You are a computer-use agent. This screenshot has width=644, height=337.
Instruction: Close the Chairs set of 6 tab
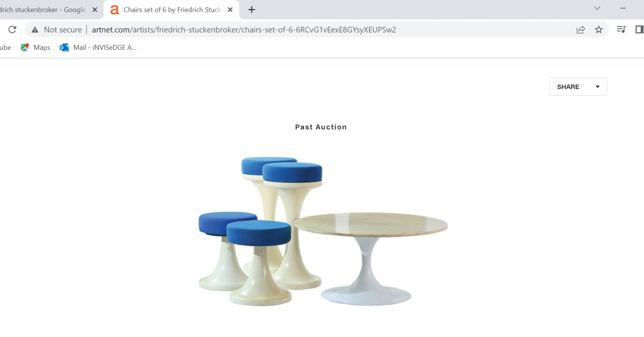click(230, 10)
